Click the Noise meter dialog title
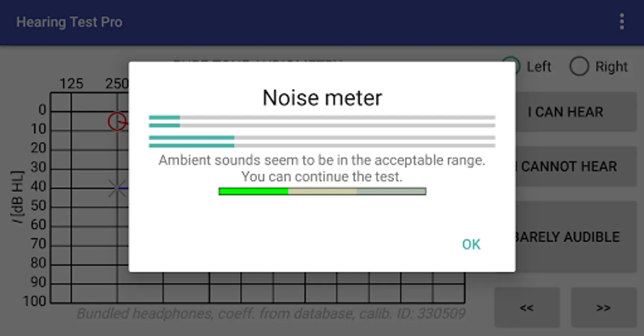 pos(322,98)
